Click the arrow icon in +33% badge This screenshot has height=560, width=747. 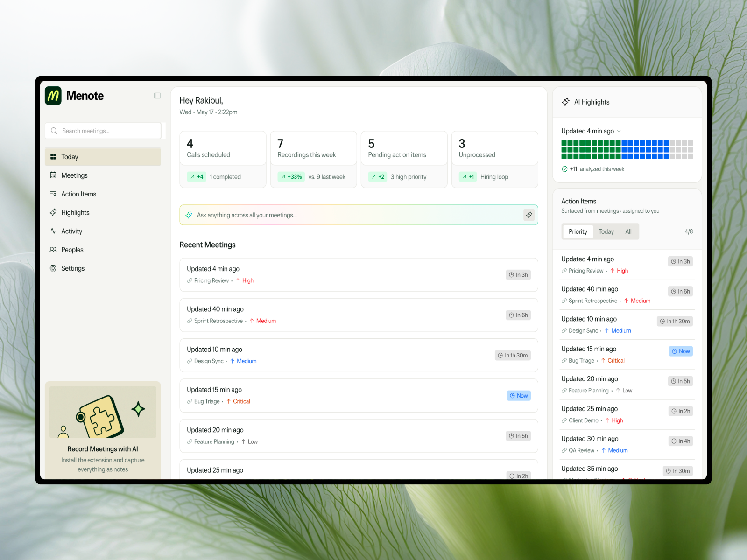tap(283, 177)
